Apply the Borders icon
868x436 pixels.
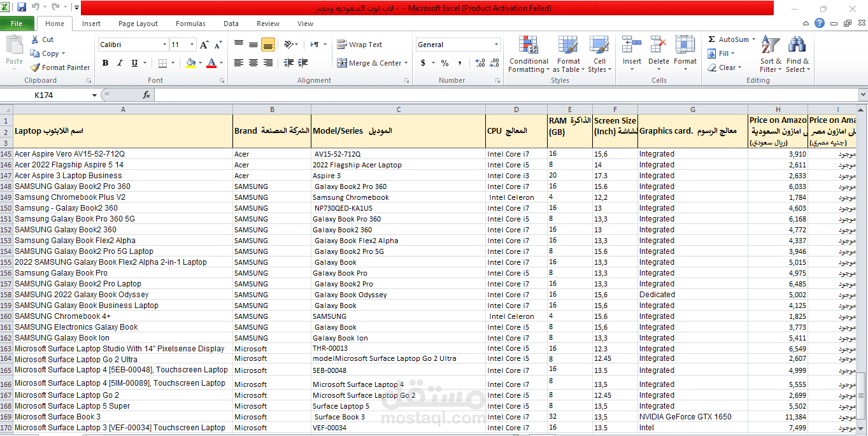click(162, 63)
